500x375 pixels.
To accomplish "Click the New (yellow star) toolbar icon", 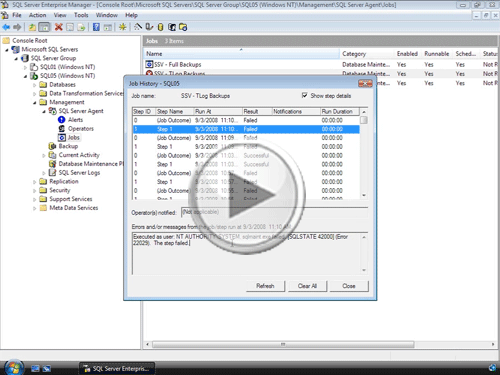I will pos(123,27).
